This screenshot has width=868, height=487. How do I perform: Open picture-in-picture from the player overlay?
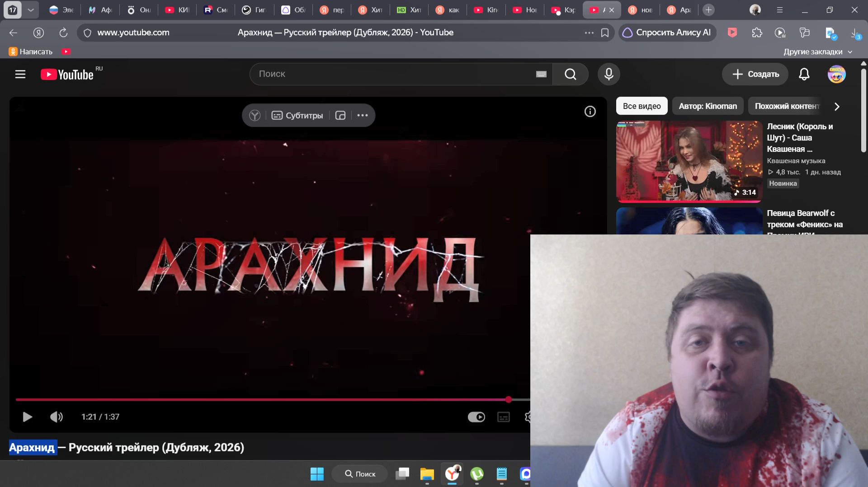(340, 116)
